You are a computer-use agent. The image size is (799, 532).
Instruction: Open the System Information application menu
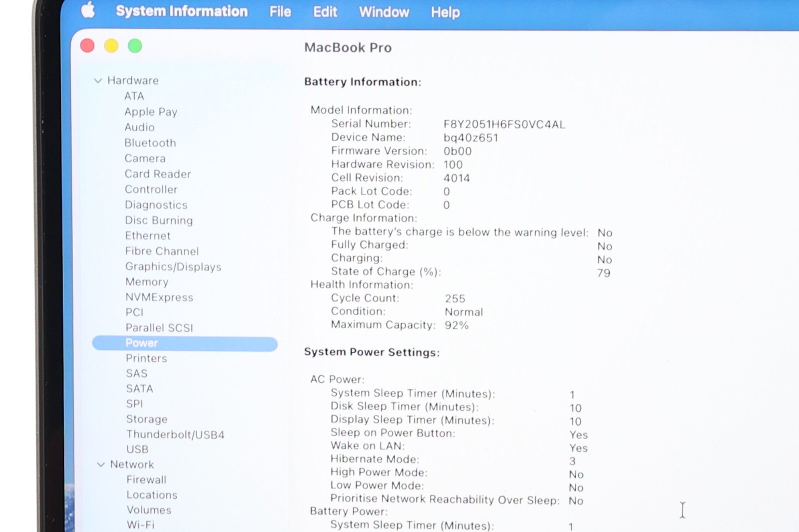coord(181,11)
